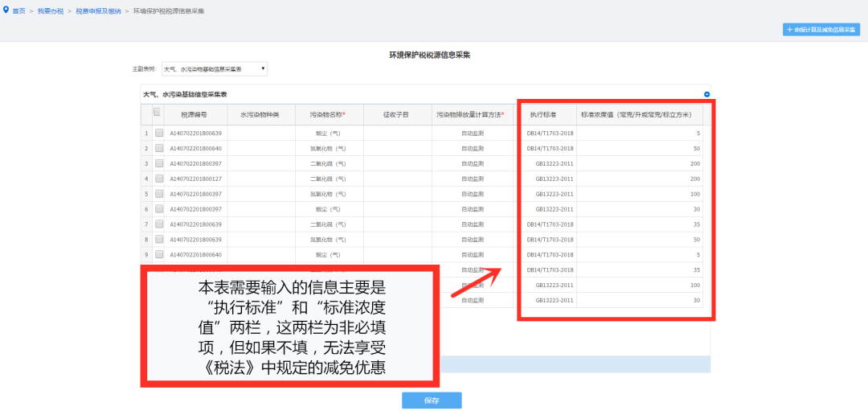Screen dimensions: 868x411
Task: Click the 污染物名称 column header
Action: tap(328, 115)
